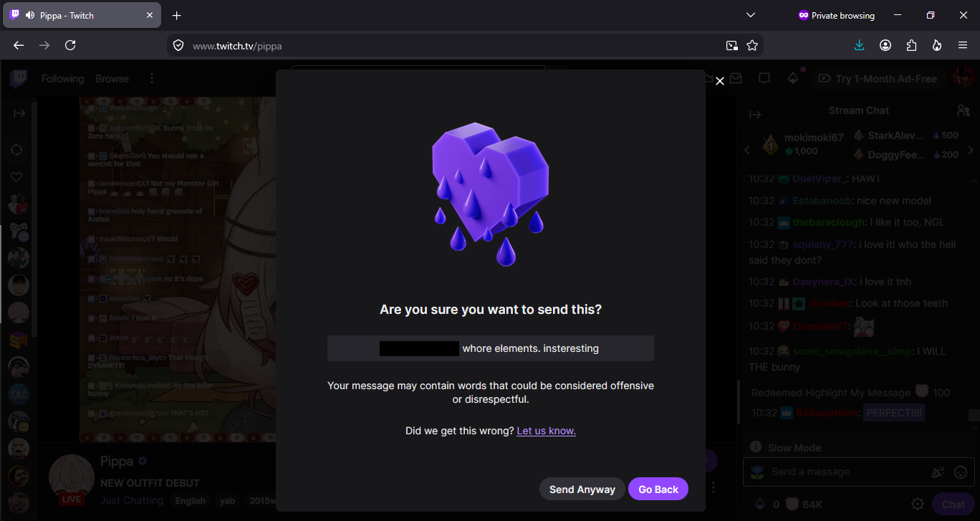Open the Whispers icon
The width and height of the screenshot is (980, 521).
click(764, 79)
